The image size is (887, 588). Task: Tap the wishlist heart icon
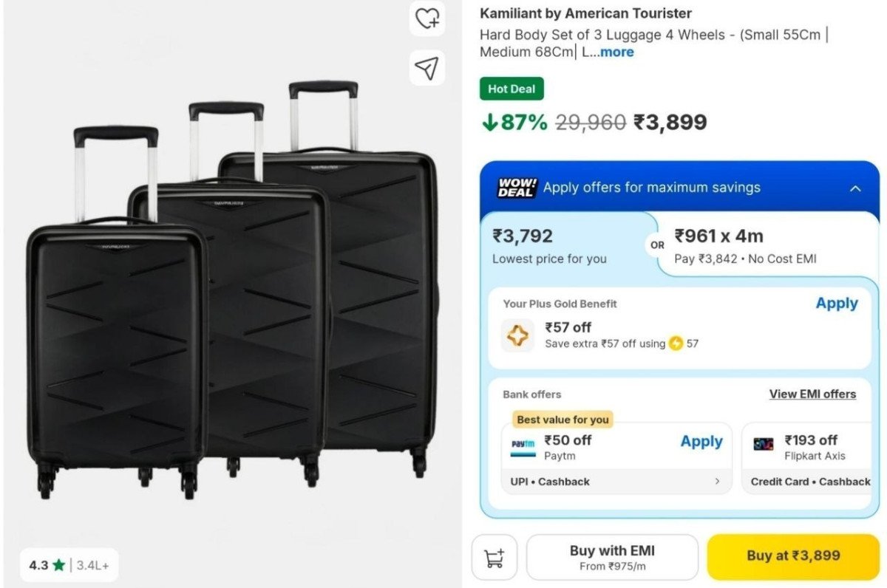(x=427, y=18)
